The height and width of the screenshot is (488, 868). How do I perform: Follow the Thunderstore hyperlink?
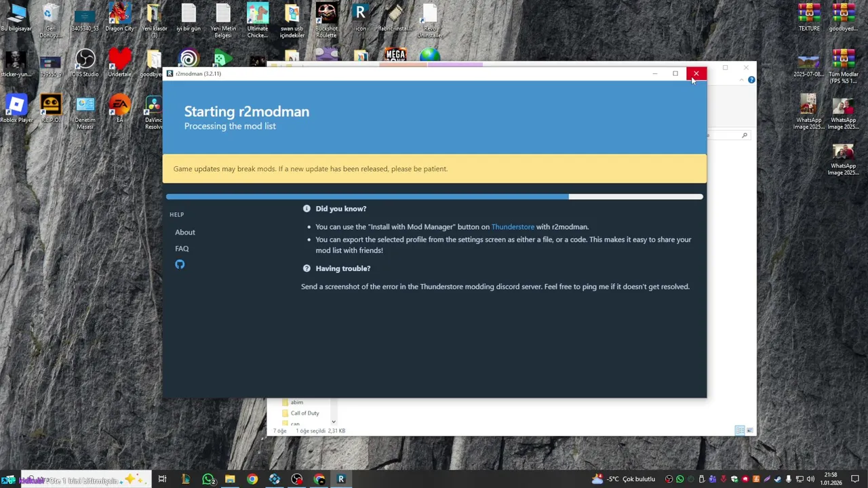click(x=513, y=227)
